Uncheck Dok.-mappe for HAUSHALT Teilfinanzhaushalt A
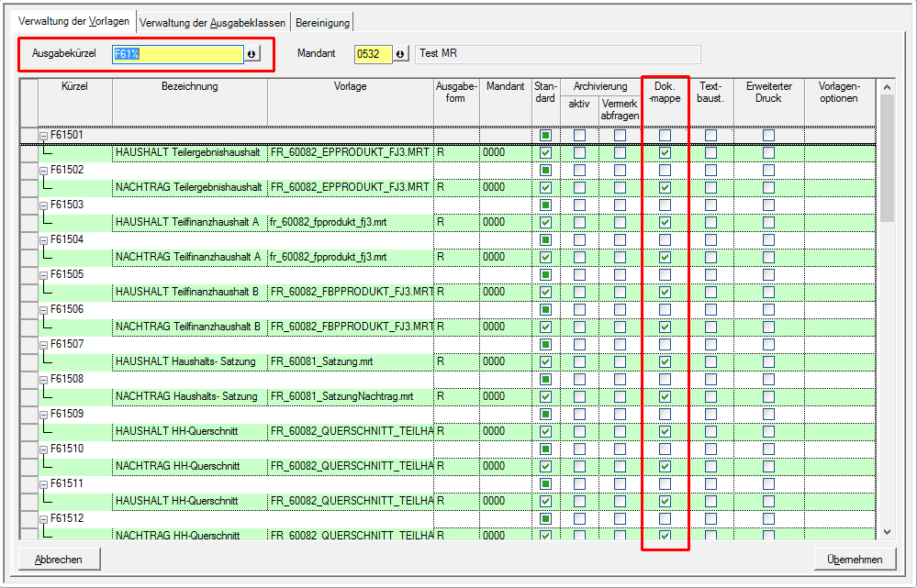This screenshot has height=588, width=917. 665,223
